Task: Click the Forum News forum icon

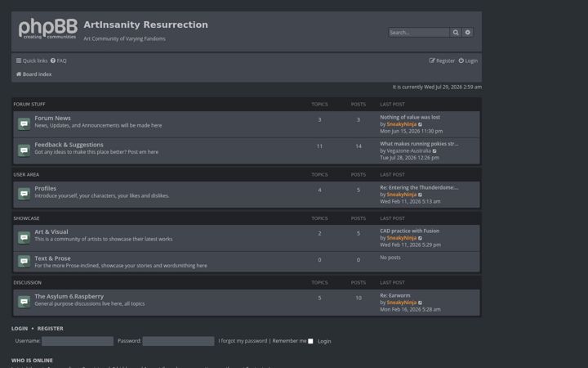Action: click(x=24, y=124)
